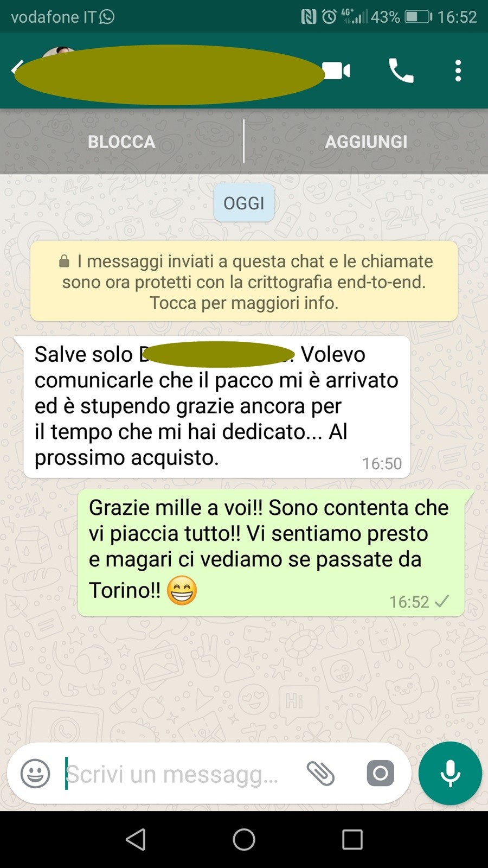Tap the OGGI date label
Image resolution: width=488 pixels, height=868 pixels.
pos(244,203)
